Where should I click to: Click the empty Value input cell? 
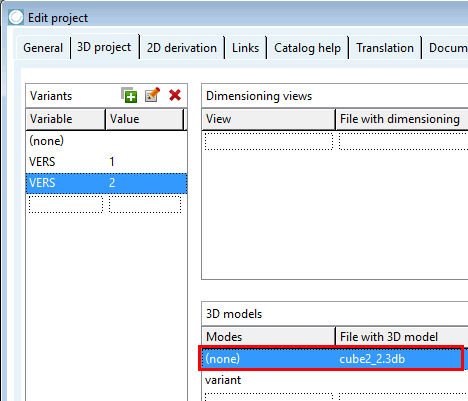145,204
